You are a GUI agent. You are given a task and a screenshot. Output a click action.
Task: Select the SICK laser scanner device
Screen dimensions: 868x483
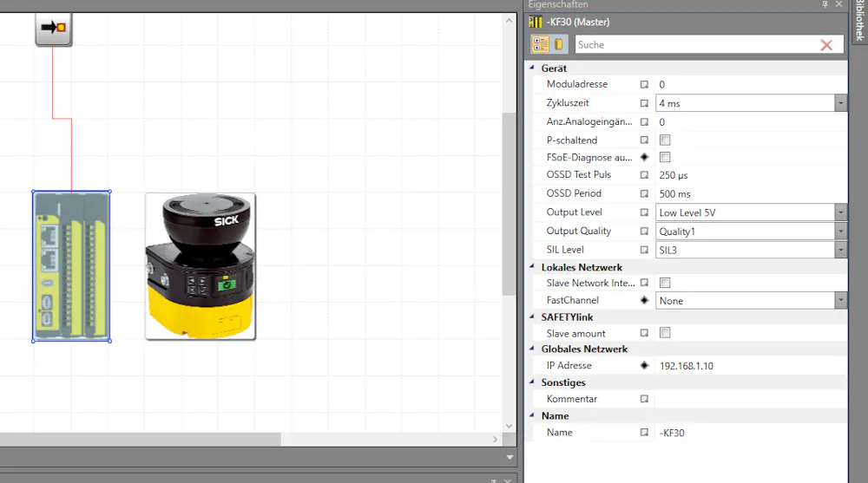point(201,266)
